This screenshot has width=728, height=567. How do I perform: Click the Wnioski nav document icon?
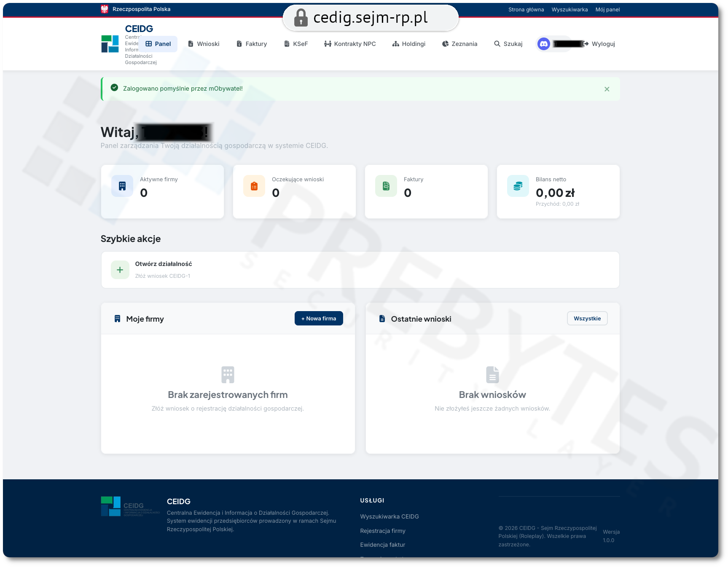[191, 44]
